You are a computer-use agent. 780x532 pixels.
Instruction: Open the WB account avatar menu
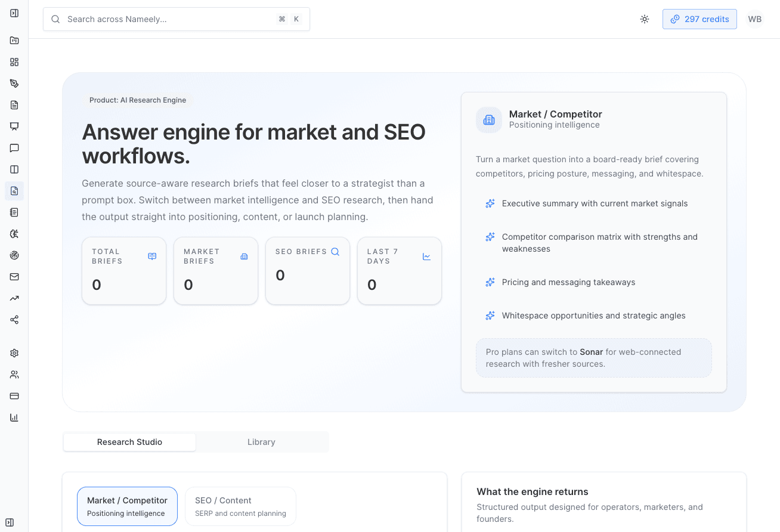(x=754, y=18)
